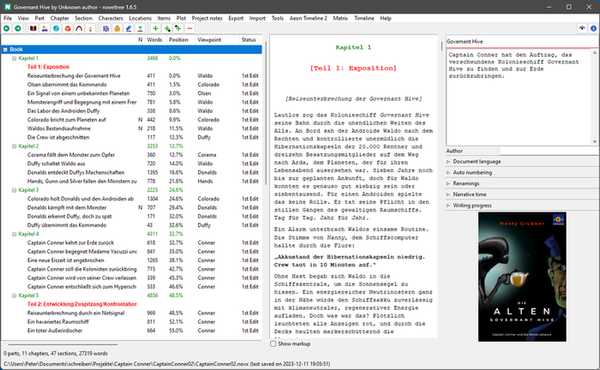The image size is (600, 370).
Task: Click the Status column header
Action: pyautogui.click(x=249, y=40)
